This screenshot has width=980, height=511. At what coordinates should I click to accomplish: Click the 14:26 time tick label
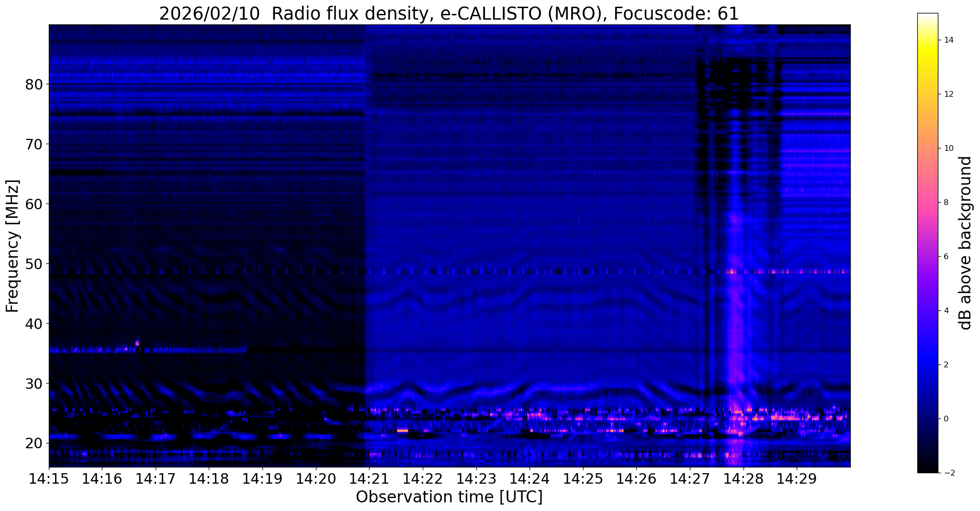pyautogui.click(x=636, y=478)
